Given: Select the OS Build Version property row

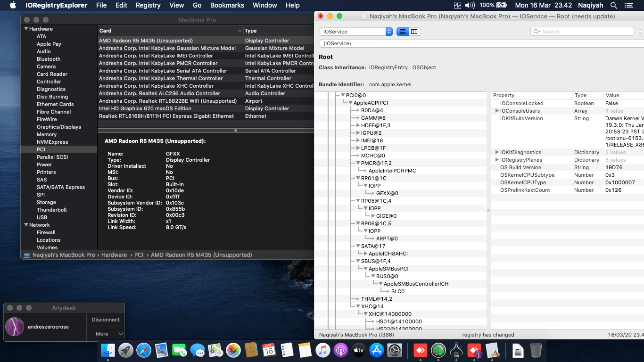Looking at the screenshot, I should tap(568, 167).
